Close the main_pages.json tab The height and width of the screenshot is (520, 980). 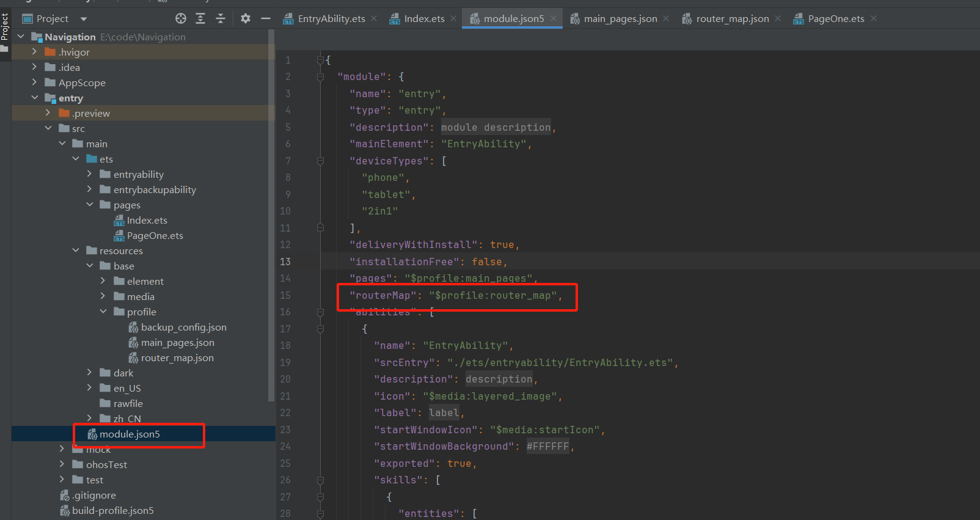click(x=666, y=19)
